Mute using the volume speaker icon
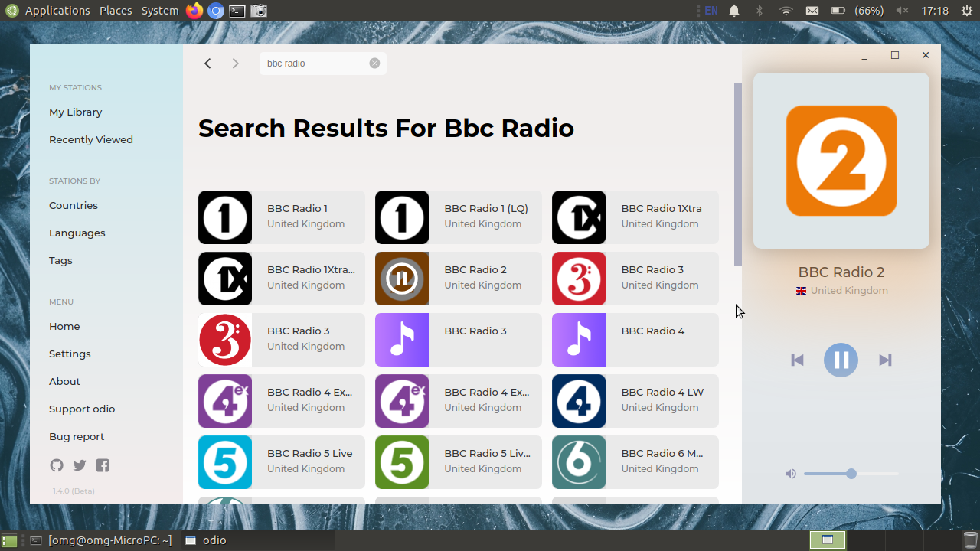This screenshot has height=551, width=980. (791, 474)
